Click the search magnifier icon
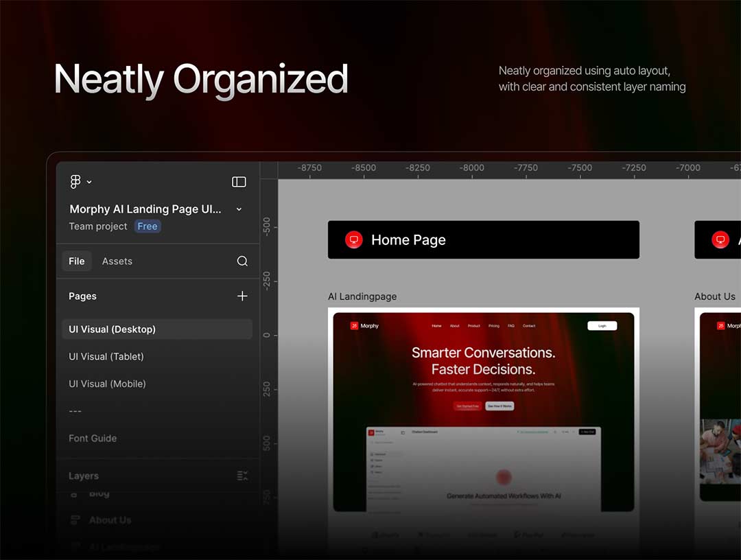The image size is (741, 560). click(242, 261)
